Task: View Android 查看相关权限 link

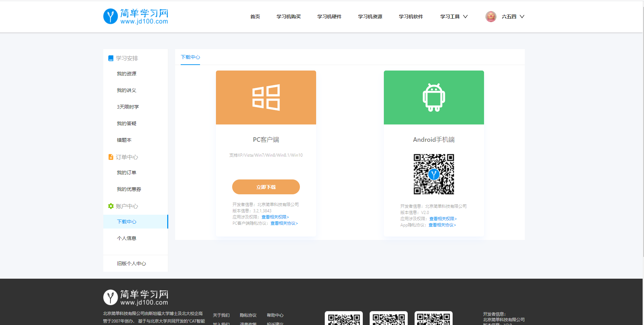Action: point(443,219)
